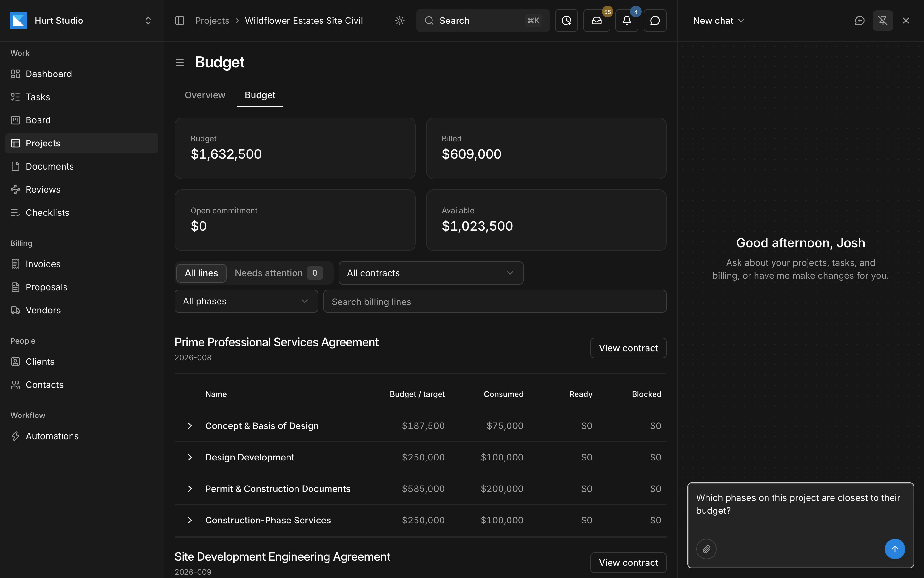Viewport: 924px width, 578px height.
Task: Open Contacts in sidebar
Action: tap(82, 385)
